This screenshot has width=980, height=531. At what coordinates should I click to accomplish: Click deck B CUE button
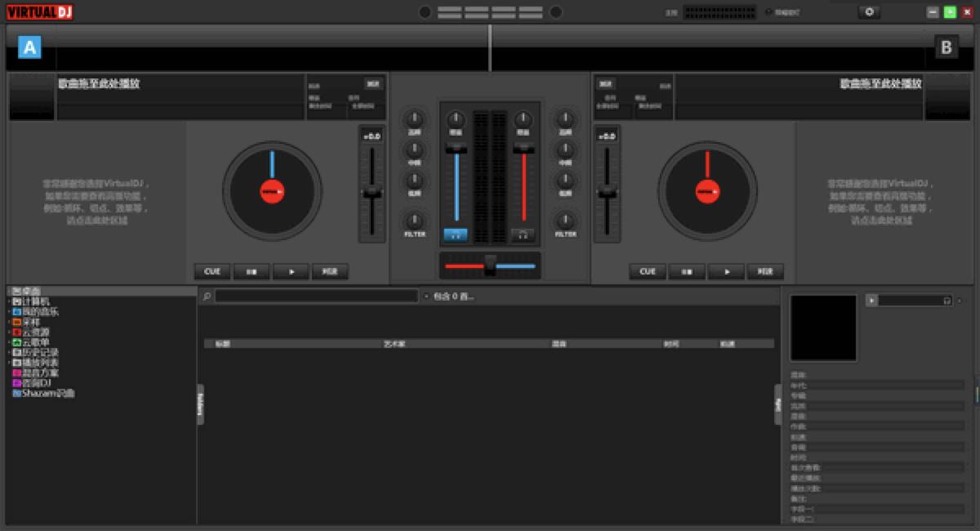click(x=648, y=271)
